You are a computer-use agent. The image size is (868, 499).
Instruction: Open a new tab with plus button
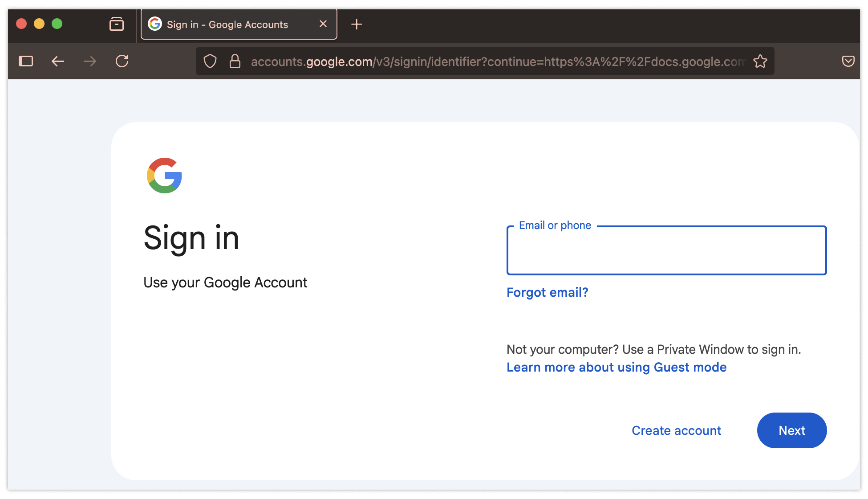click(x=357, y=24)
